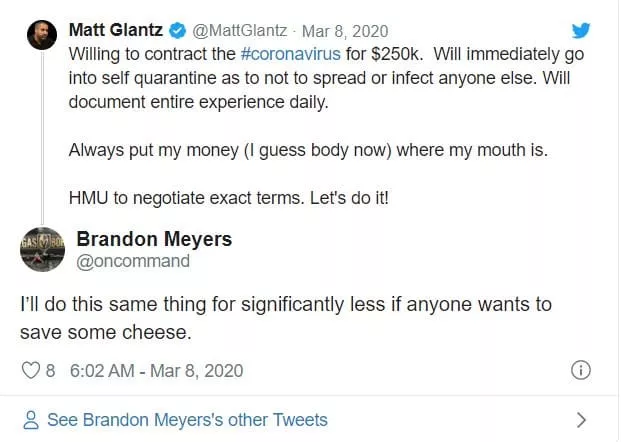Click the like count of 8
The image size is (621, 442).
pyautogui.click(x=50, y=371)
